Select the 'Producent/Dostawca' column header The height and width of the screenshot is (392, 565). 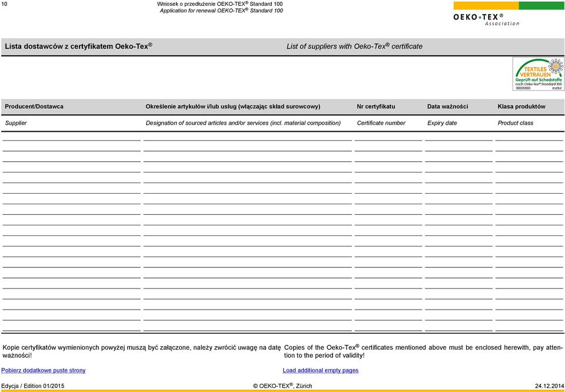tap(34, 107)
